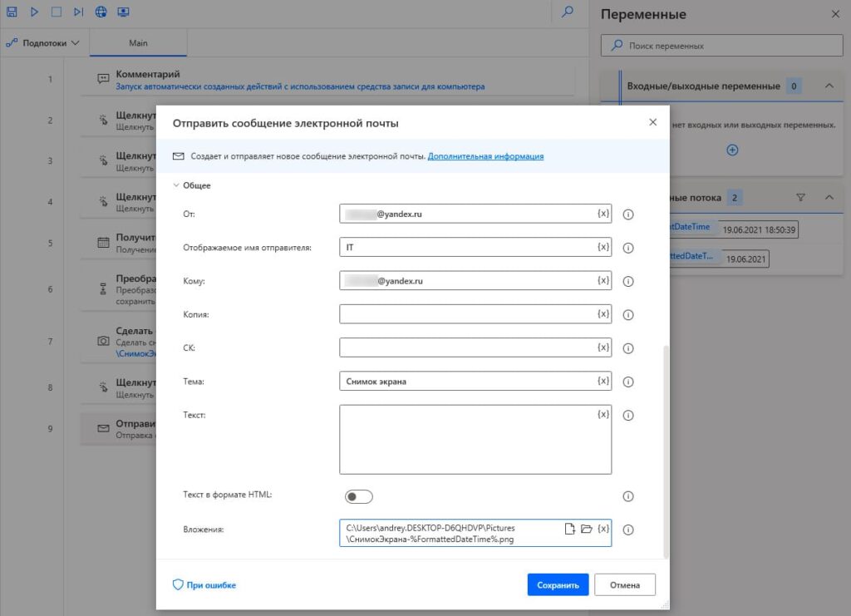Browse folder icon in Вложения field
The height and width of the screenshot is (616, 851).
pyautogui.click(x=587, y=529)
